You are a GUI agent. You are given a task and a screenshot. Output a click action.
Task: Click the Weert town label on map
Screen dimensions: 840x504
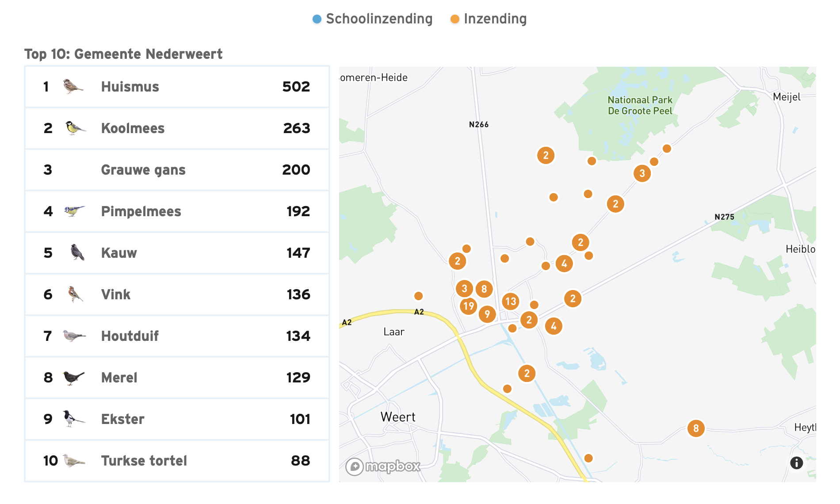(398, 417)
